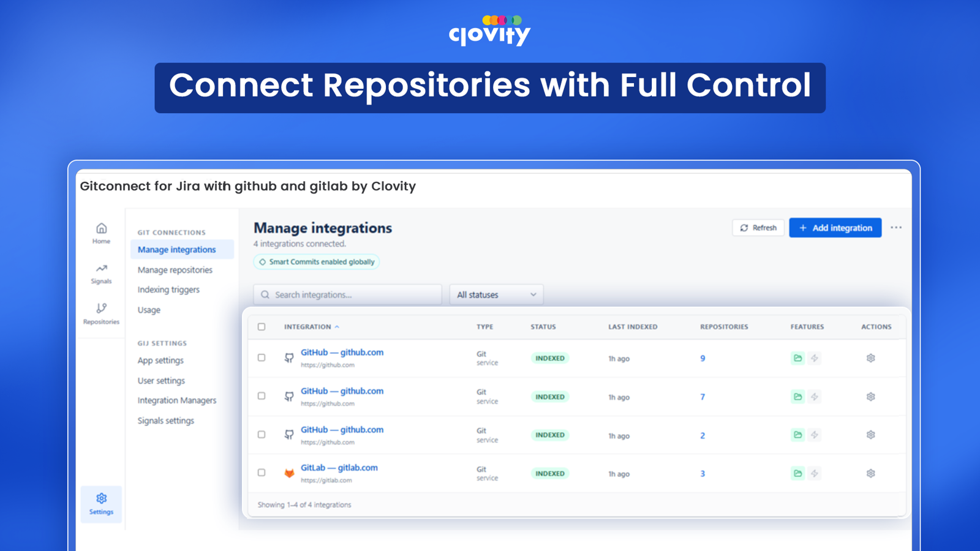Check the box for the GitHub row with 2 repositories
The height and width of the screenshot is (551, 980).
(262, 435)
